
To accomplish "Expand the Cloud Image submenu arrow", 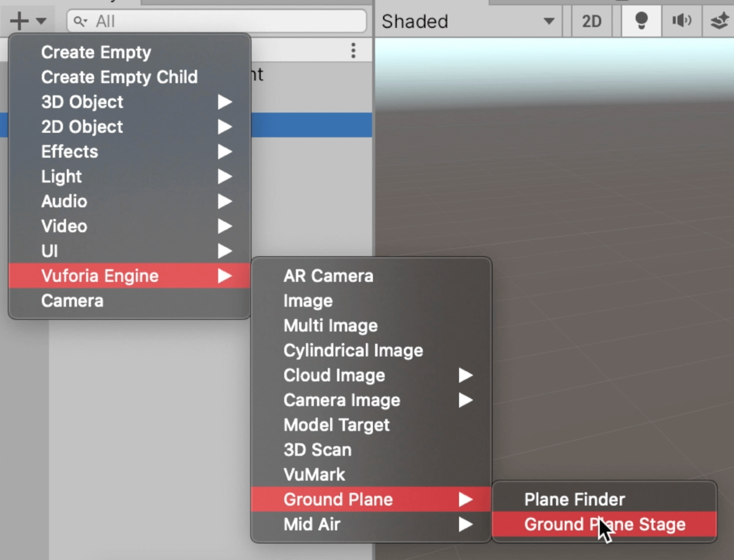I will pyautogui.click(x=465, y=375).
